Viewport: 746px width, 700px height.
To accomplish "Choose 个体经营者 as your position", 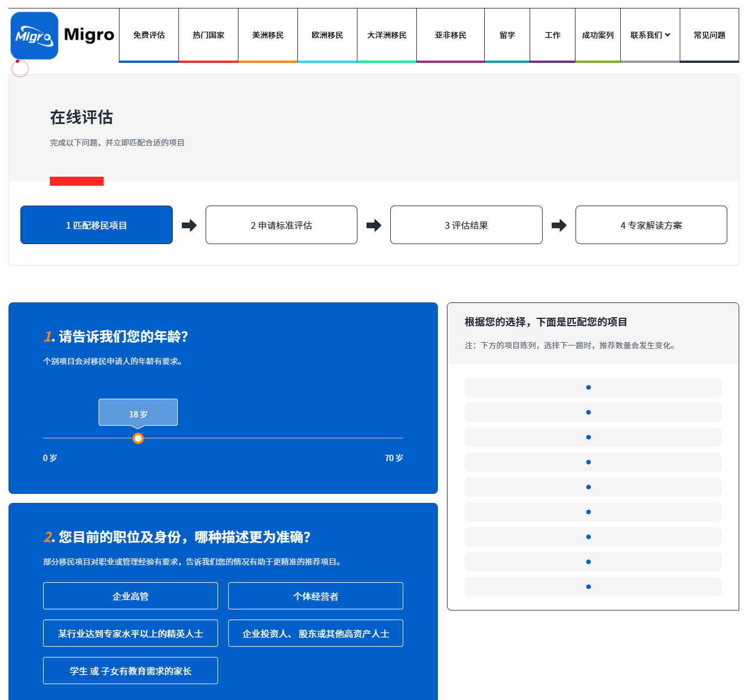I will click(316, 596).
